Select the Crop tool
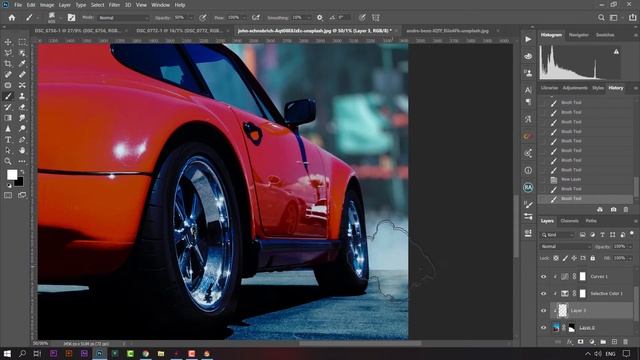This screenshot has height=360, width=640. click(x=8, y=64)
